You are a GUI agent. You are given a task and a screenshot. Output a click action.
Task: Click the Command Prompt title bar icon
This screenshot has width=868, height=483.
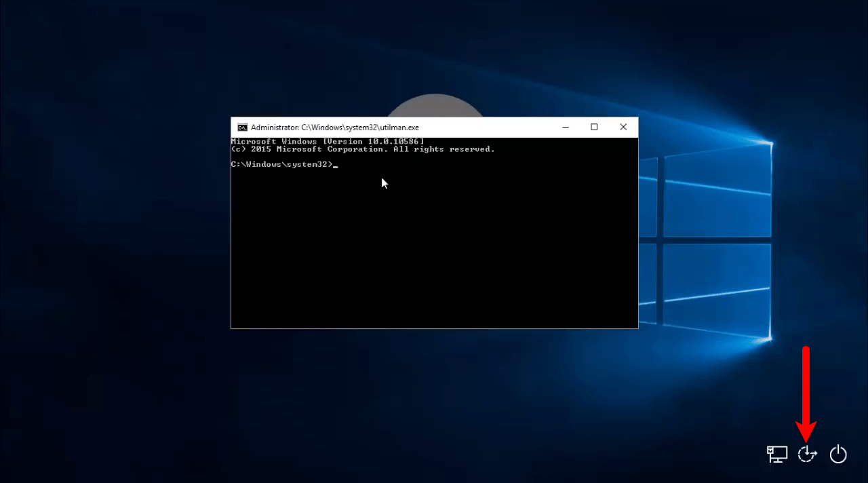242,128
